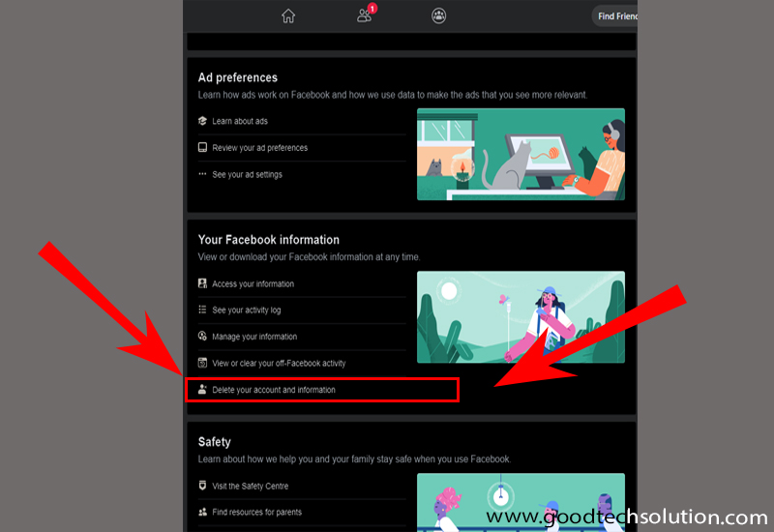Click the Your Facebook information illustration
Screen dimensions: 774x532
point(521,317)
